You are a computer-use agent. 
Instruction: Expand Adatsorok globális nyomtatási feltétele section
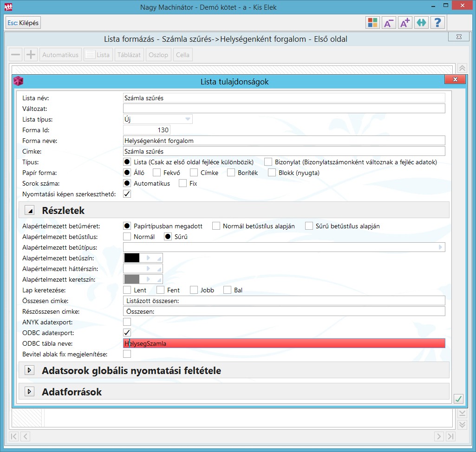tap(29, 370)
